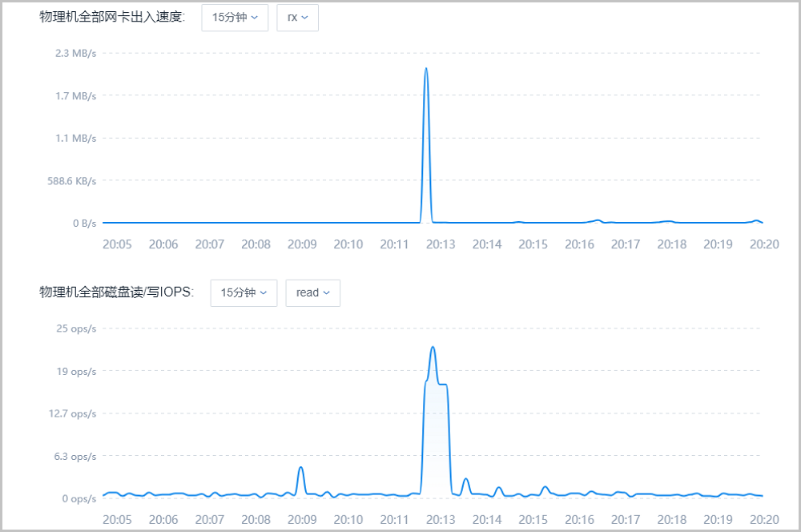Image resolution: width=801 pixels, height=532 pixels.
Task: Expand the rx direction dropdown
Action: (297, 17)
